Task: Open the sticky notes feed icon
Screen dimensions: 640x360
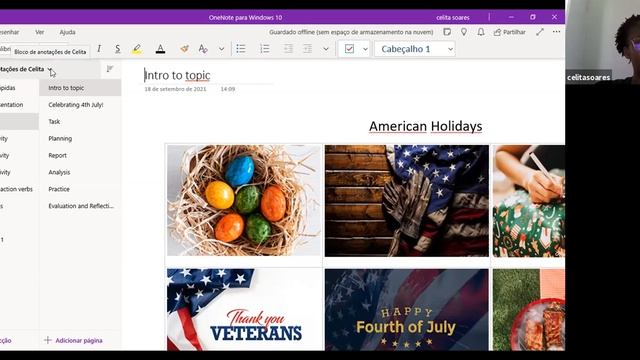Action: coord(447,32)
